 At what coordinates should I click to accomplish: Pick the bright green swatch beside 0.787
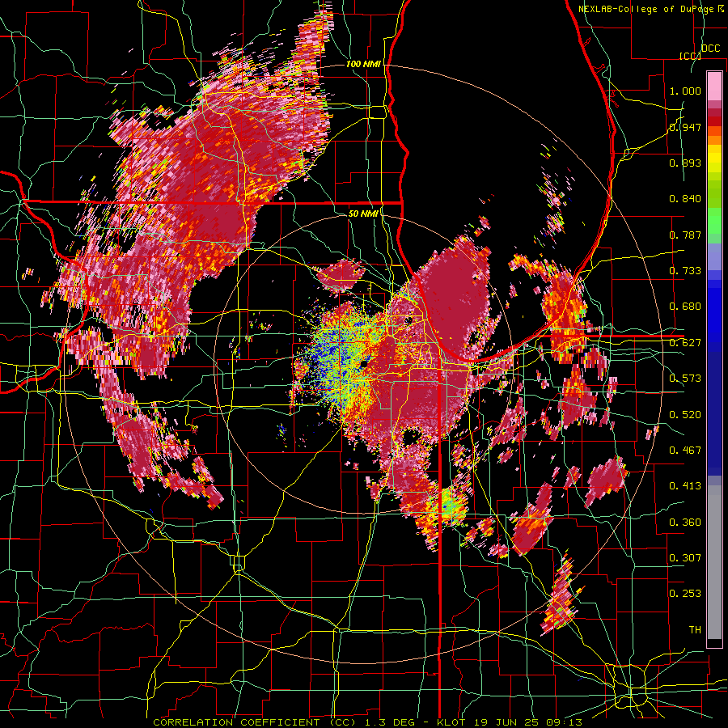[714, 222]
